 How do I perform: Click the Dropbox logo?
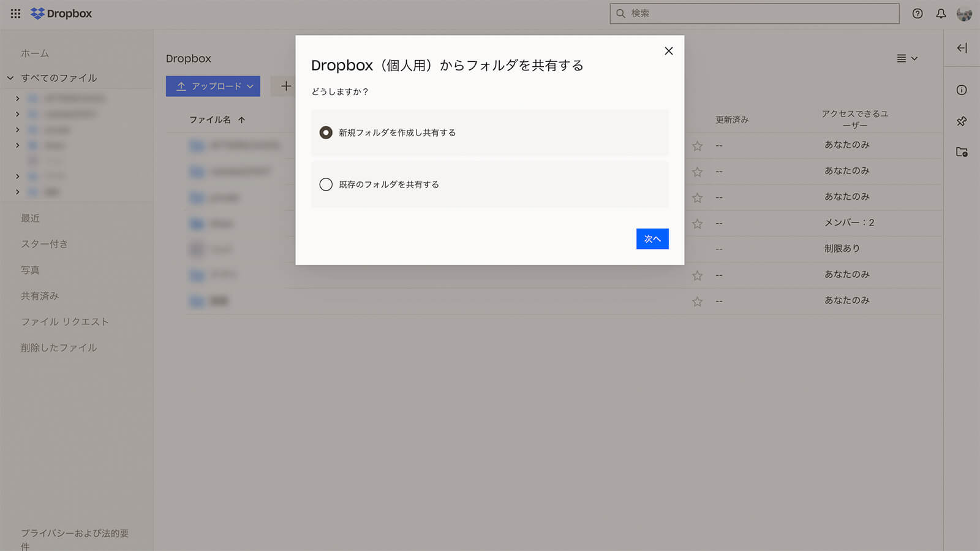click(61, 13)
